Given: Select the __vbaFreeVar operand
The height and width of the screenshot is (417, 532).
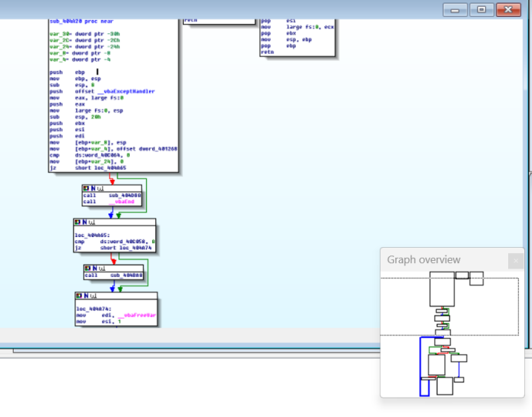Looking at the screenshot, I should (x=138, y=315).
